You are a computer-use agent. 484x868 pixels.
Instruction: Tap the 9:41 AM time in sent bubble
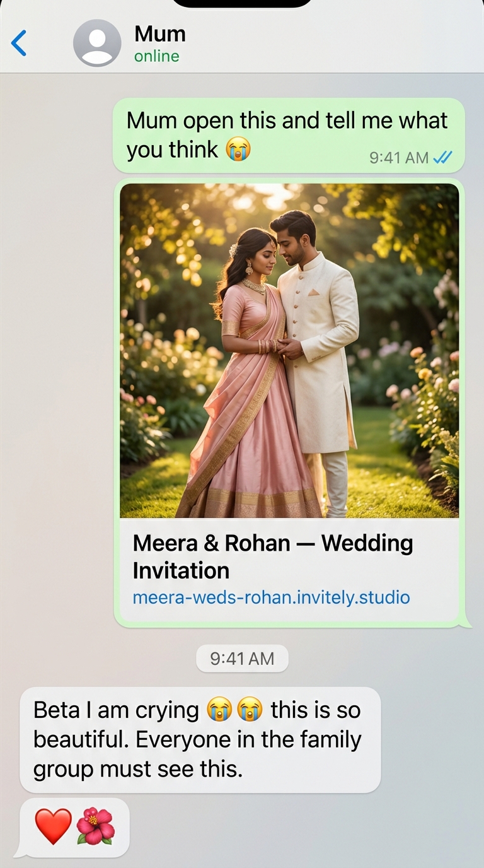[399, 158]
